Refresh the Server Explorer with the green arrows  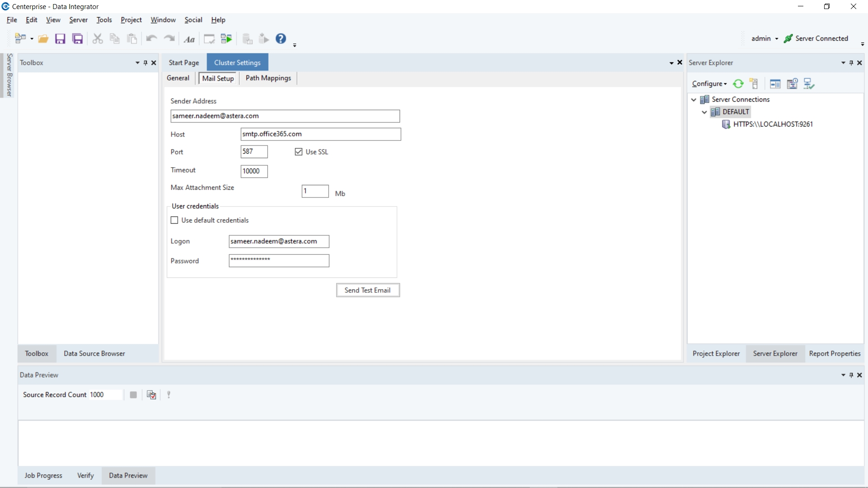click(x=738, y=84)
